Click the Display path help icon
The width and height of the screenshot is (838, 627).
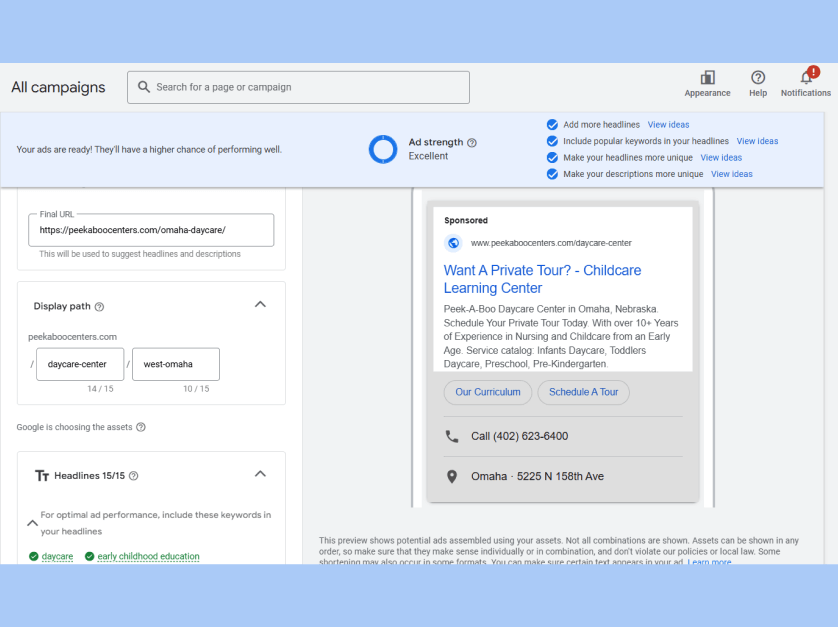pyautogui.click(x=99, y=307)
